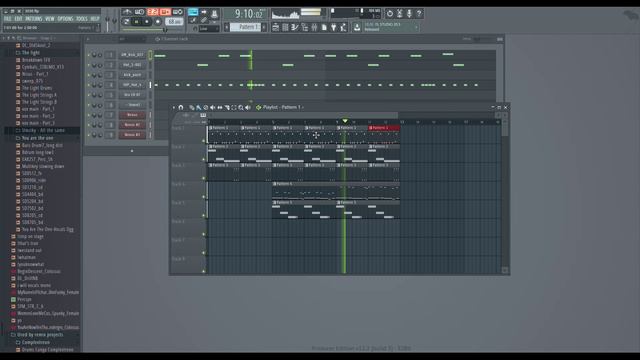Click the song position slider handle
The image size is (640, 360).
tap(165, 29)
